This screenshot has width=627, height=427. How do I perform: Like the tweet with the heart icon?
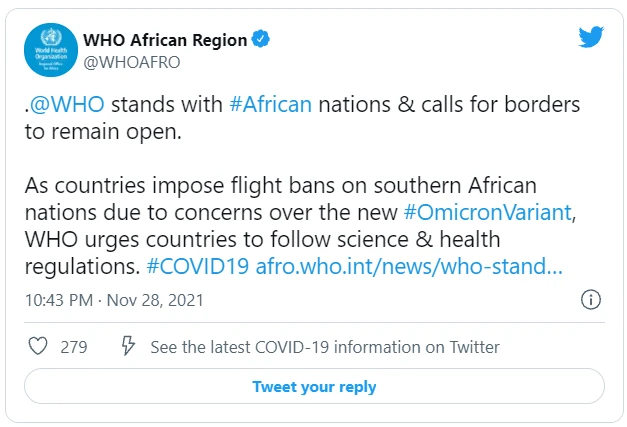tap(38, 347)
